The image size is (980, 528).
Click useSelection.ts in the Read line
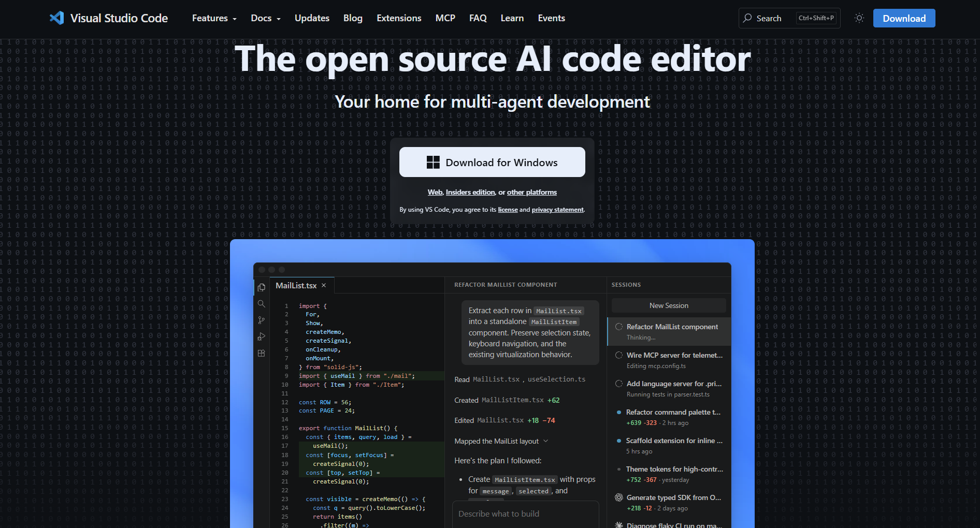click(556, 379)
